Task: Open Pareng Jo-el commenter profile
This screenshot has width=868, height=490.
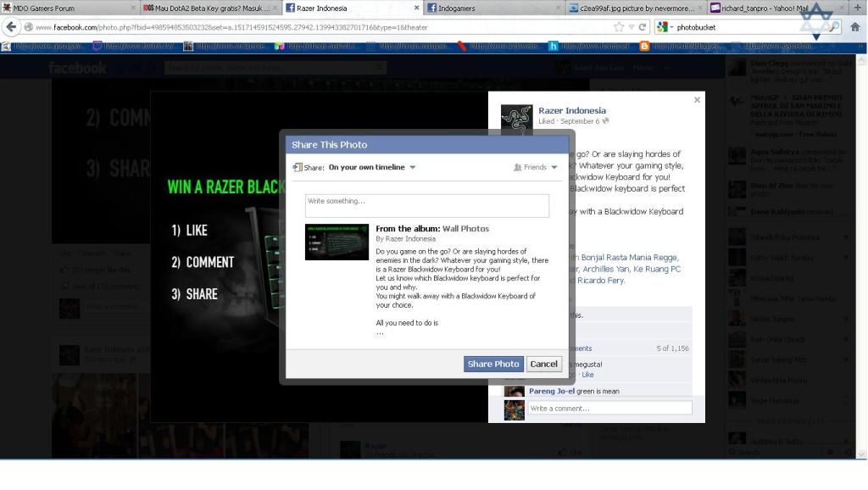Action: (551, 391)
